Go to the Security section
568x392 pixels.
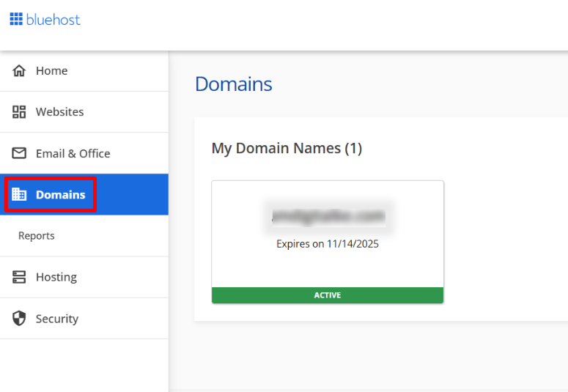84,319
